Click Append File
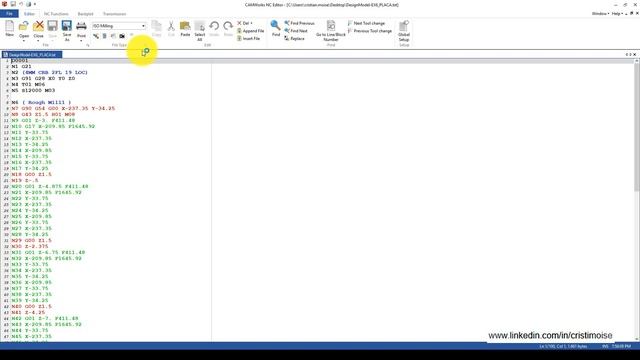The height and width of the screenshot is (360, 640). coord(251,31)
